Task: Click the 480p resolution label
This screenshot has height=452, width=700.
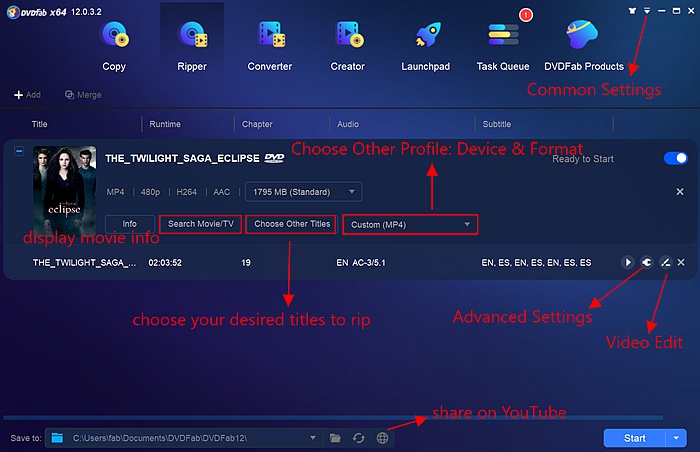Action: pos(150,192)
